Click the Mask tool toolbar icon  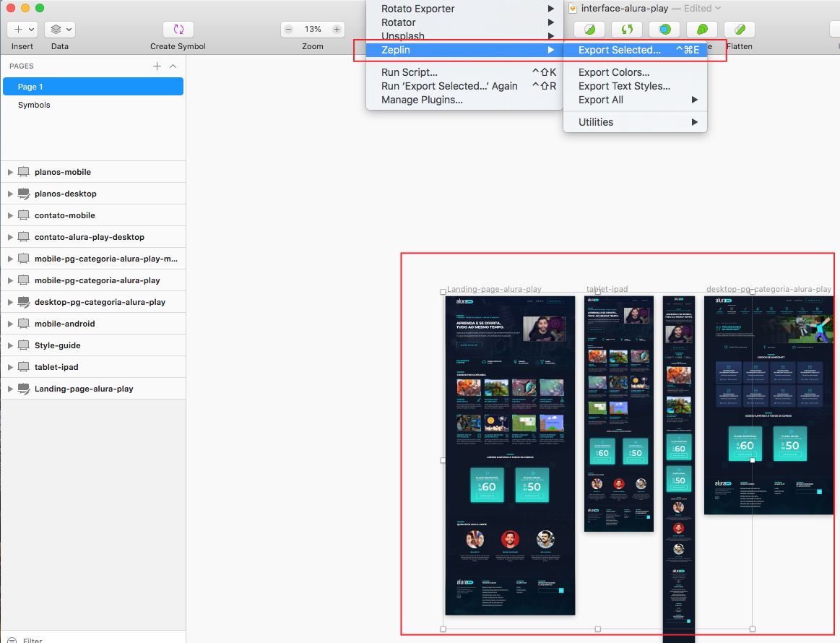coord(664,29)
